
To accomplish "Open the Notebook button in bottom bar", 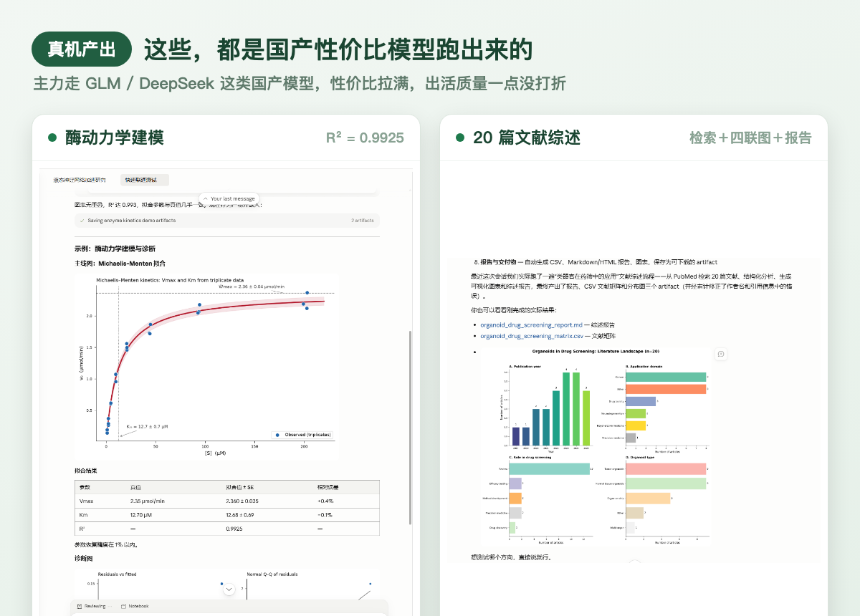I will click(135, 606).
